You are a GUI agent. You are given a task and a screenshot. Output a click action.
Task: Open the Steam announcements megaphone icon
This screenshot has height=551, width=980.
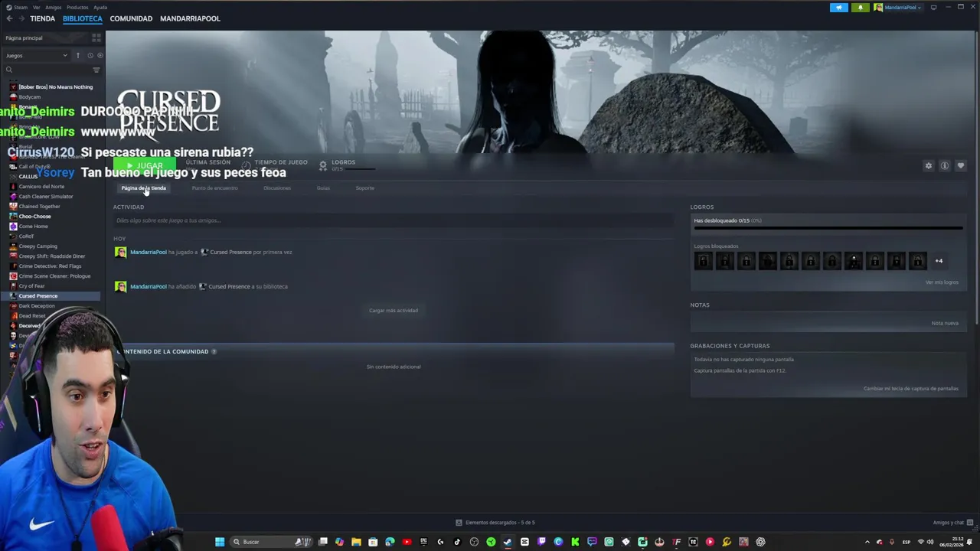[839, 8]
